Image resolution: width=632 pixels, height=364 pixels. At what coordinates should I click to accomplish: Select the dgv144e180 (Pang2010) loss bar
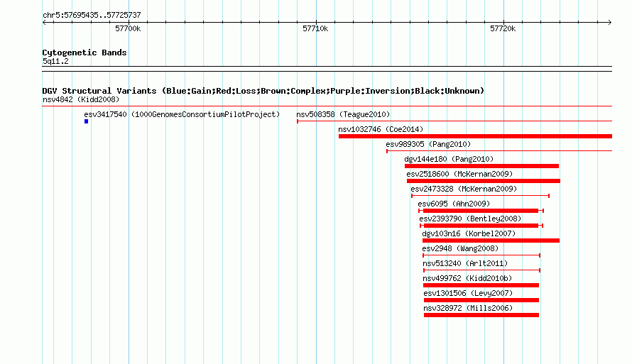tap(481, 166)
